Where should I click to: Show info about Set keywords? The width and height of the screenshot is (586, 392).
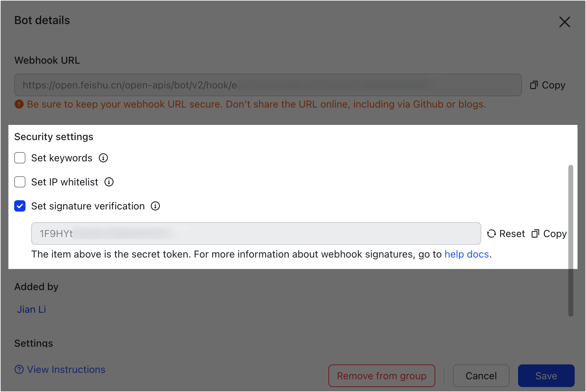click(x=103, y=158)
